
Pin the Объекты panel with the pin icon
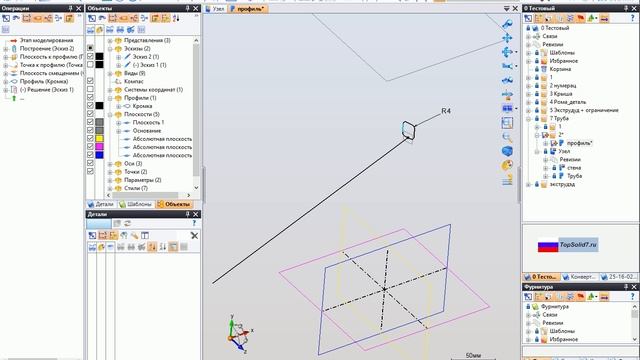point(187,8)
